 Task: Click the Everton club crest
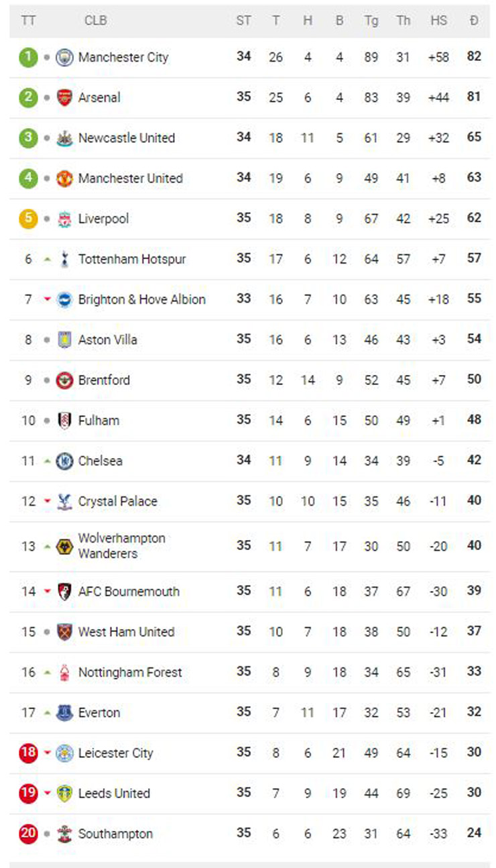(x=64, y=712)
